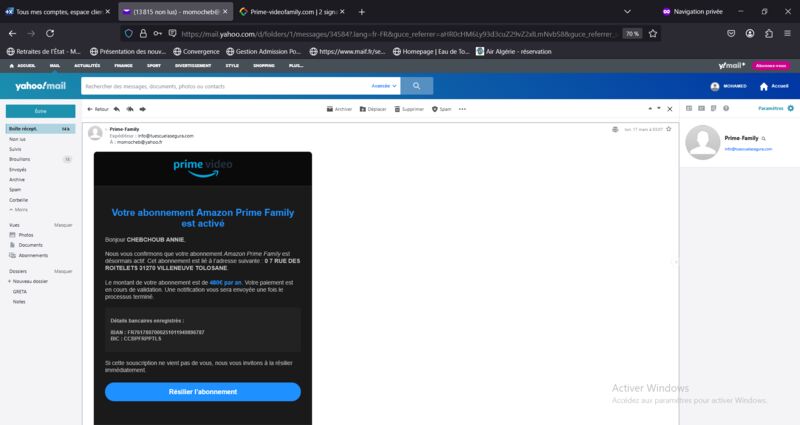Click Résilier l'abonnement button in email
Image resolution: width=800 pixels, height=425 pixels.
(x=203, y=392)
